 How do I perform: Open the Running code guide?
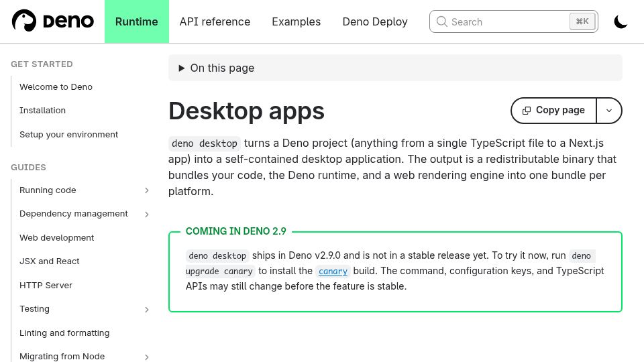click(48, 190)
